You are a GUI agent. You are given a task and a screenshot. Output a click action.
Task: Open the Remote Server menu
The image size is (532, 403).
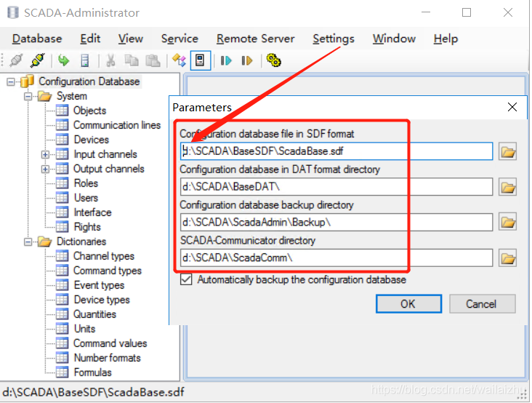(256, 39)
